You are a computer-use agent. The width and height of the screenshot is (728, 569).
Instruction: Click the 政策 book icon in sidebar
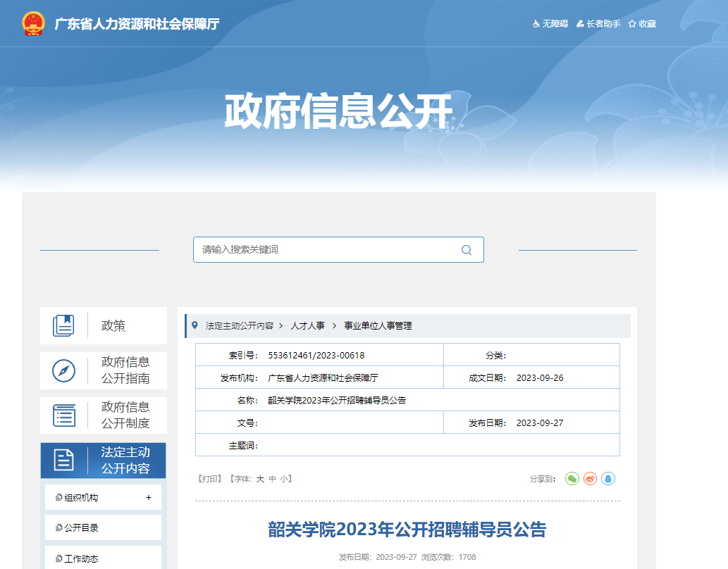click(x=63, y=325)
